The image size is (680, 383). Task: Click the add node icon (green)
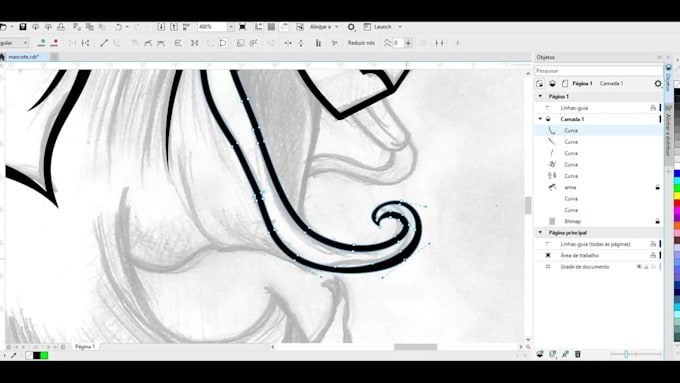click(x=42, y=43)
